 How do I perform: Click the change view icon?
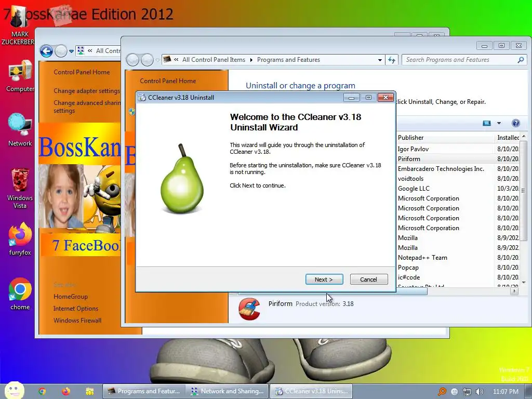pyautogui.click(x=486, y=123)
